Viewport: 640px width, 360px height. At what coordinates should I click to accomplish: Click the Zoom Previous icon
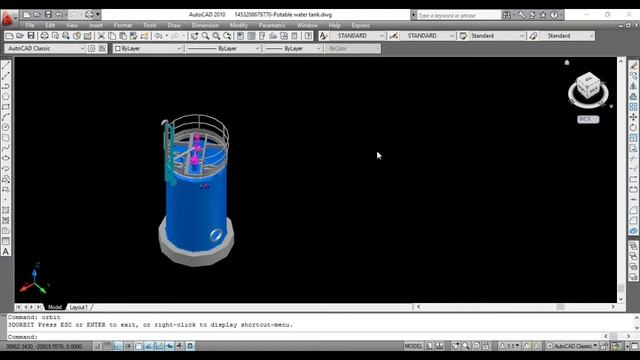[227, 36]
